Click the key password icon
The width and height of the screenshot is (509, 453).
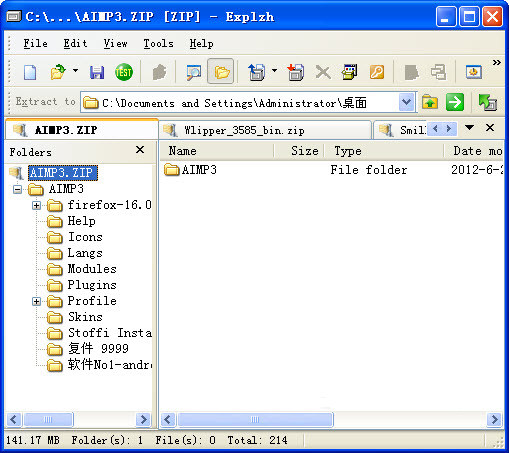377,72
